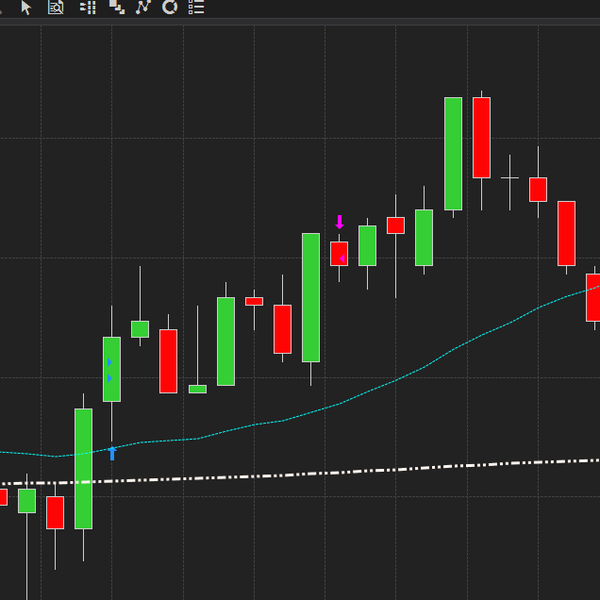
Task: Click the tall green candle left of magenta arrow
Action: (311, 297)
